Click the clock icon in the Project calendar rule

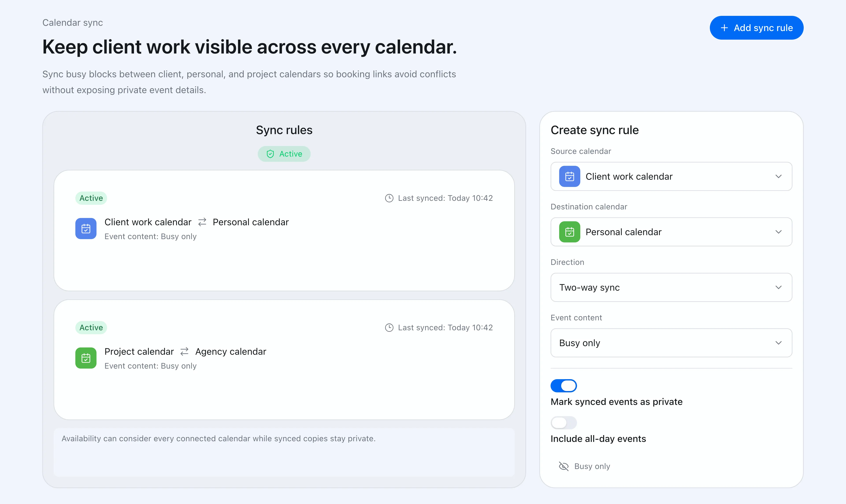(389, 327)
